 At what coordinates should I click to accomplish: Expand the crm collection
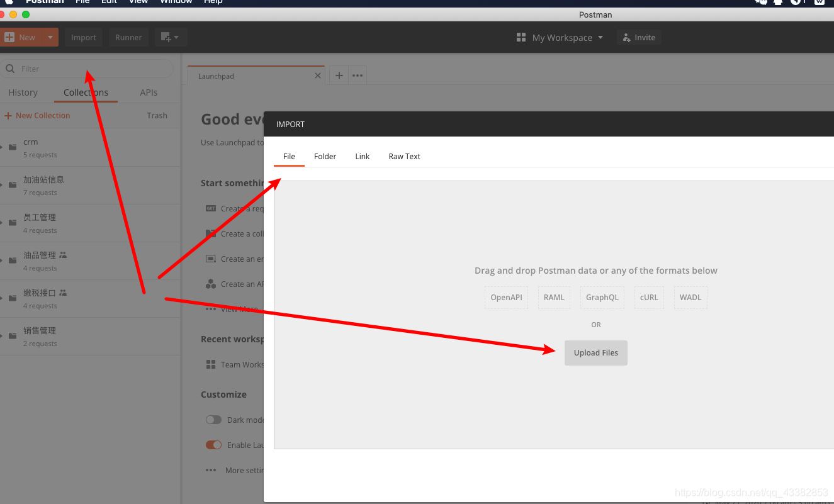tap(2, 147)
